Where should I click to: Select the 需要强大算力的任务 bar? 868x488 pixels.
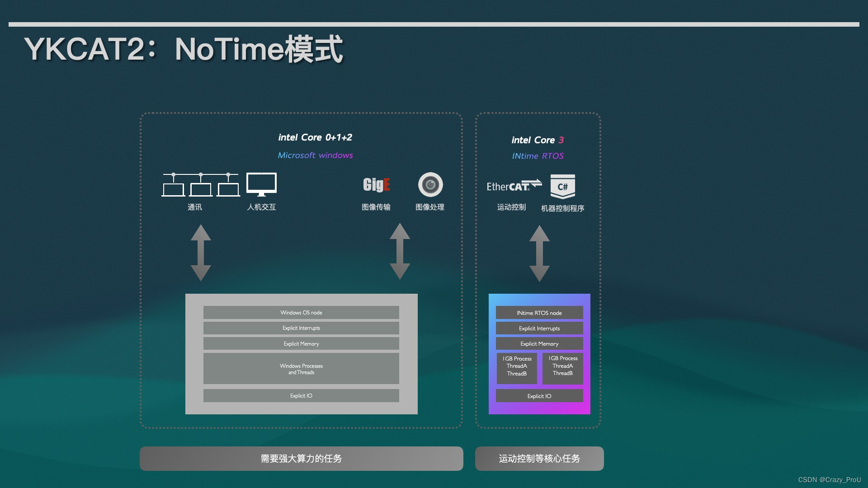point(302,459)
